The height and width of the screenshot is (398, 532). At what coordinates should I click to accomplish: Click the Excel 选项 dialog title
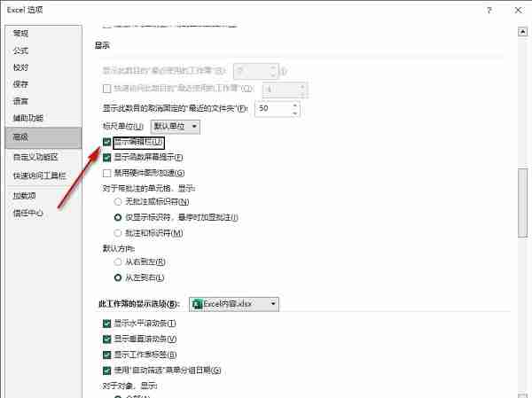(x=25, y=10)
